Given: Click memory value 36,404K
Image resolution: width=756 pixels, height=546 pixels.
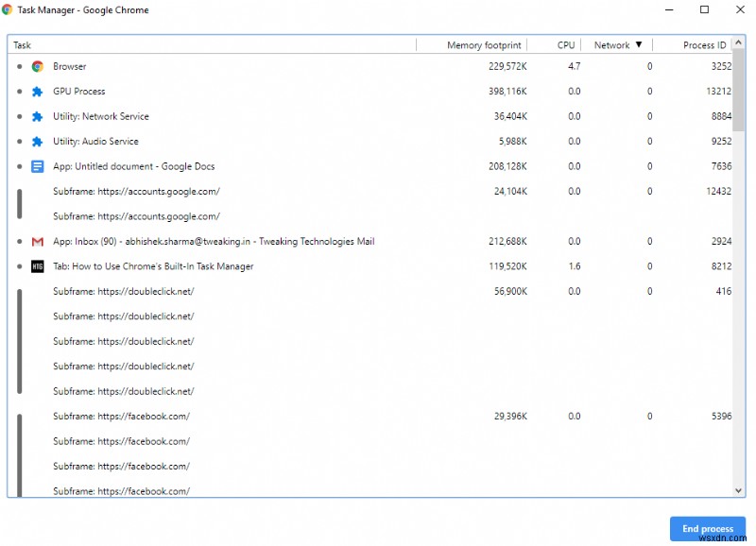Looking at the screenshot, I should 510,116.
